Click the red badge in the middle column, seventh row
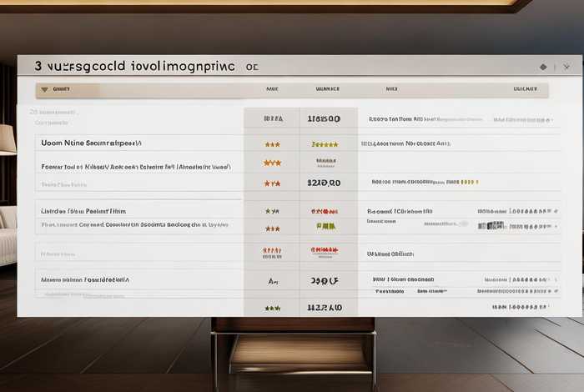The width and height of the screenshot is (584, 392). point(324,250)
